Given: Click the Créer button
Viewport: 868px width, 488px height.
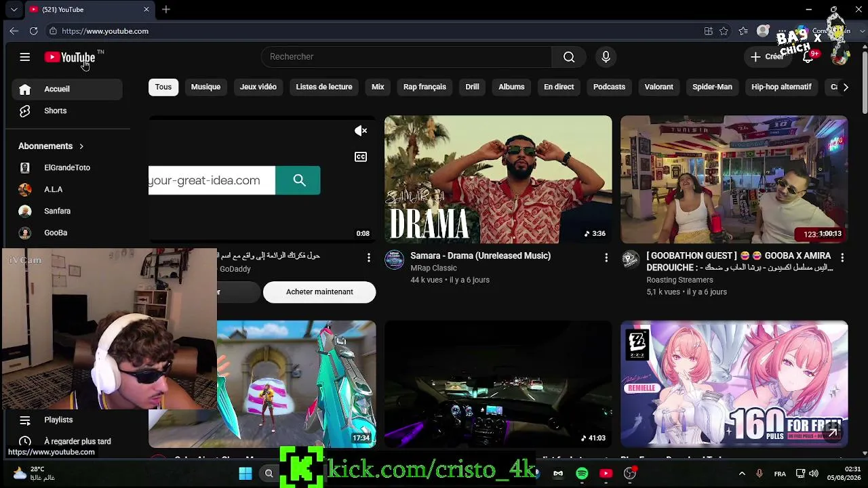Looking at the screenshot, I should tap(767, 57).
